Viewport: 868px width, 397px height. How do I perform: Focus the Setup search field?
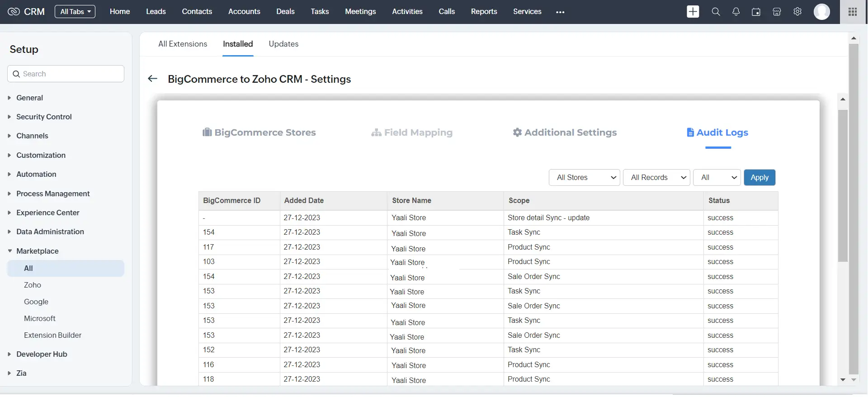[x=66, y=74]
